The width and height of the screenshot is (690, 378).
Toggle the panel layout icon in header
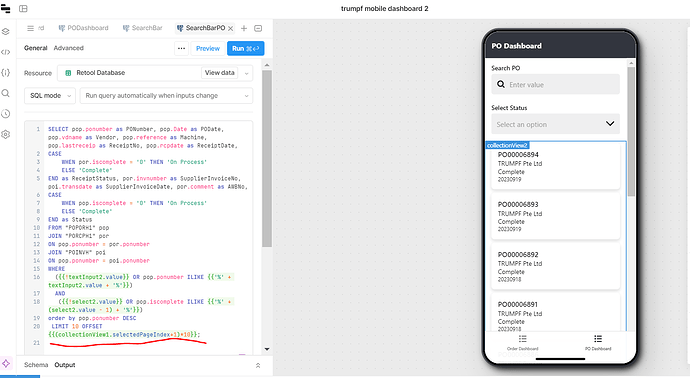click(23, 8)
